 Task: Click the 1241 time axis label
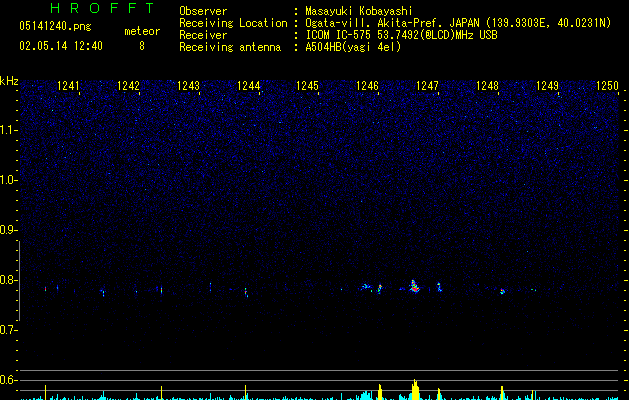coord(68,86)
